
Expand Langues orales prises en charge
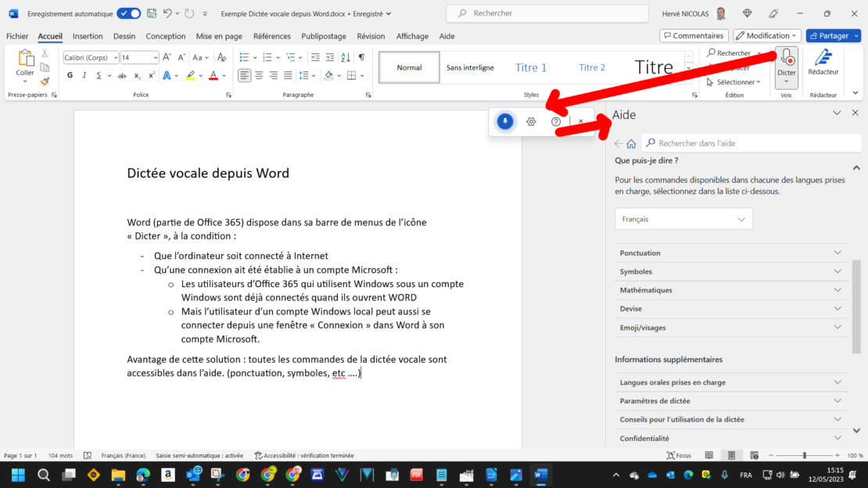coord(730,382)
